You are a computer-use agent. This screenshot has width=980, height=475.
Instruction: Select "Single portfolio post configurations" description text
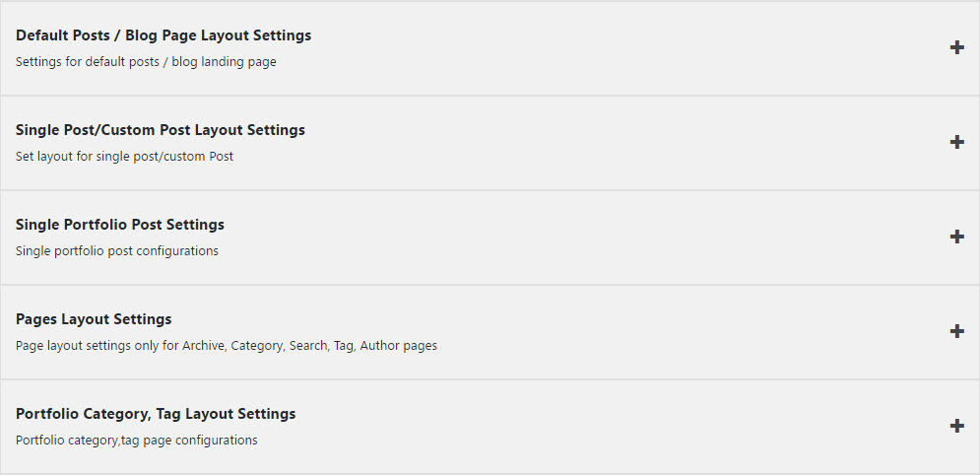coord(117,250)
